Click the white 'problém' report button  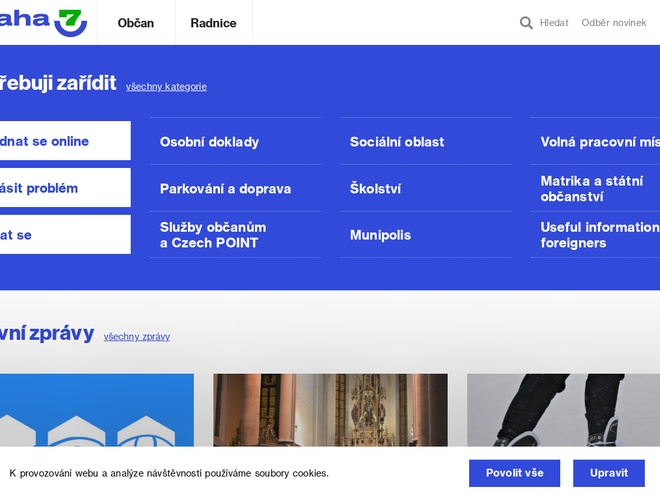(60, 188)
